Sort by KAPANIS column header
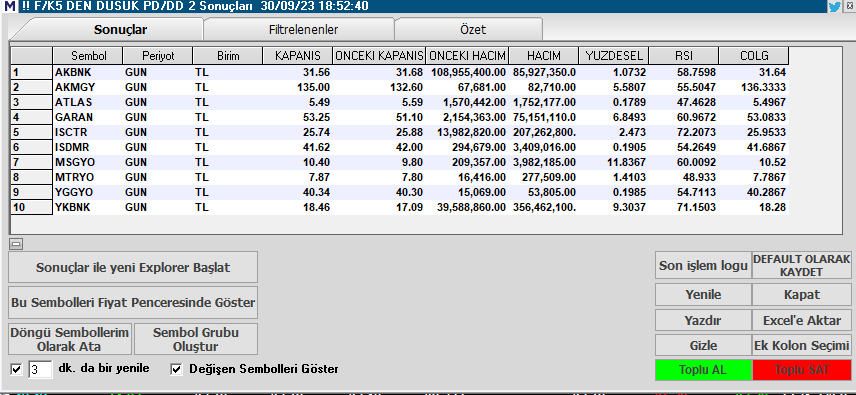 [298, 56]
